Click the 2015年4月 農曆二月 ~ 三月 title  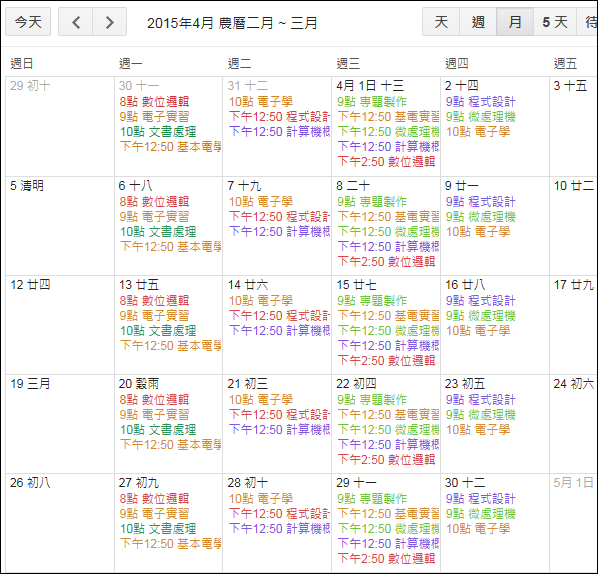(x=232, y=23)
